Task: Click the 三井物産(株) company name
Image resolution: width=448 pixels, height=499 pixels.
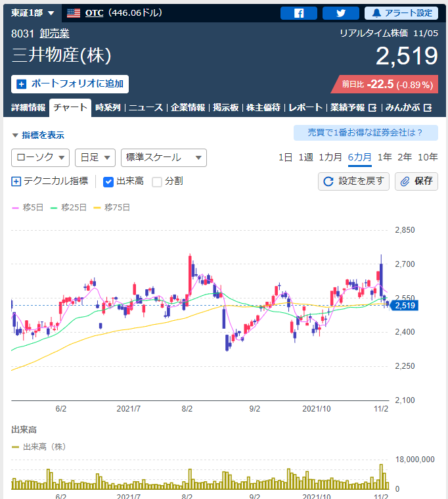Action: tap(61, 55)
